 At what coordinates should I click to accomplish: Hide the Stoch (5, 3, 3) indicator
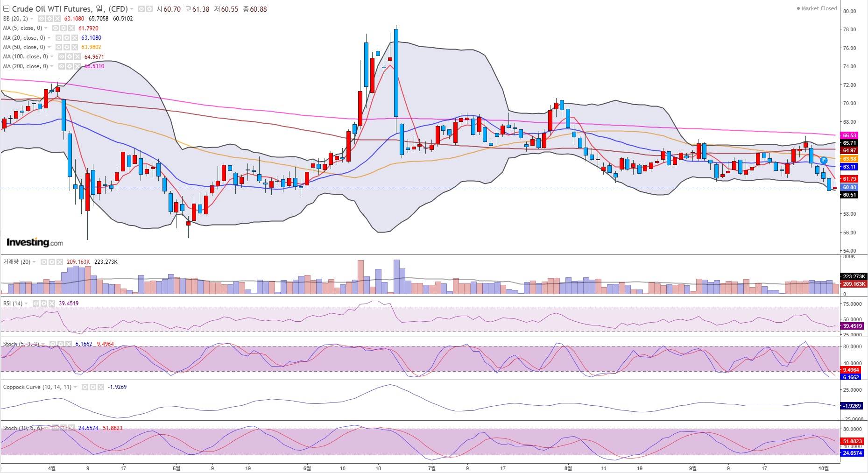tap(53, 344)
